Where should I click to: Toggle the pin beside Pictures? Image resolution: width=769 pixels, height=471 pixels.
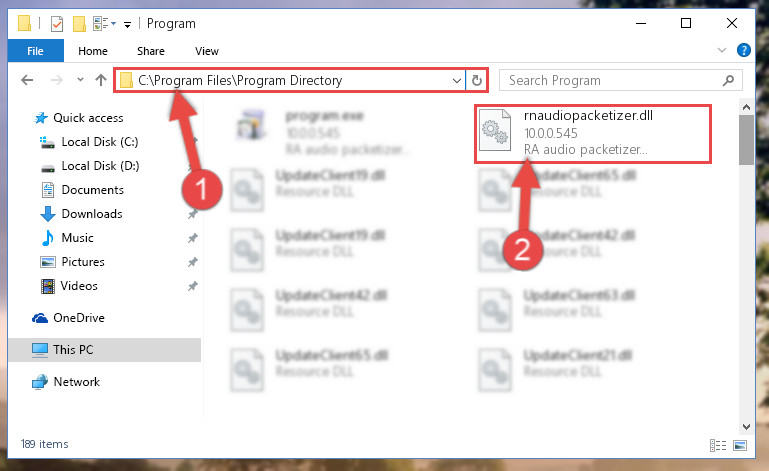point(193,262)
